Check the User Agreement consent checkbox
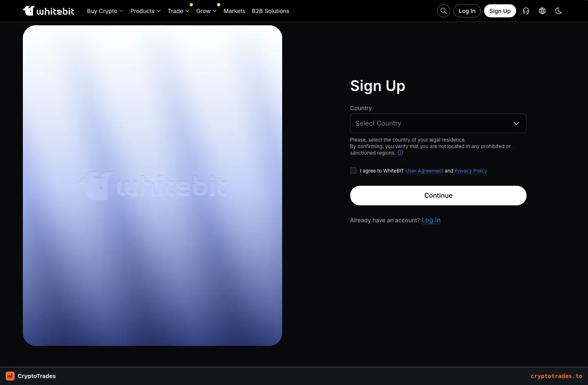Screen dimensions: 588x385 tap(354, 170)
